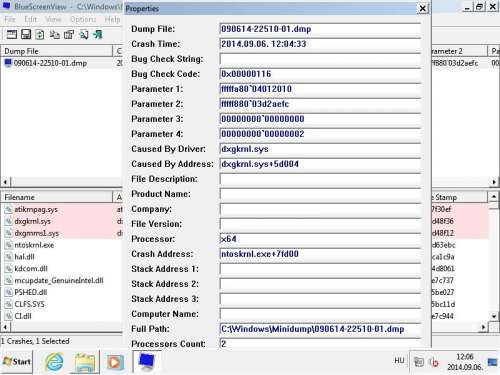
Task: Click the Bug Check Code field 0x00000116
Action: (320, 74)
